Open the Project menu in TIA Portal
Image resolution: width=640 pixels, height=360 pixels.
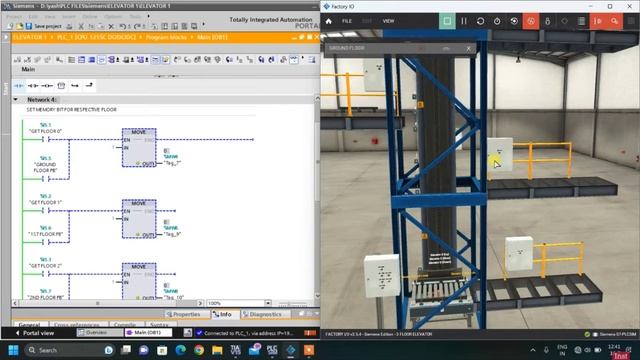tap(13, 16)
